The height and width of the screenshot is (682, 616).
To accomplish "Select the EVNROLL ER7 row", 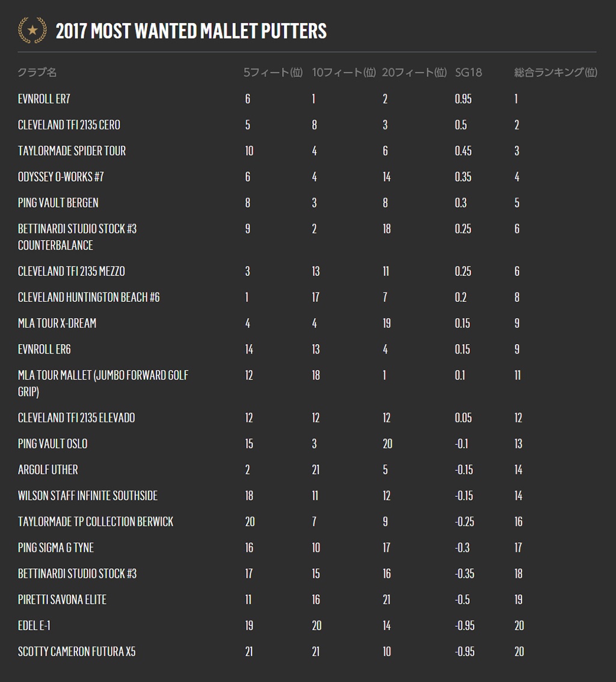I will (307, 99).
